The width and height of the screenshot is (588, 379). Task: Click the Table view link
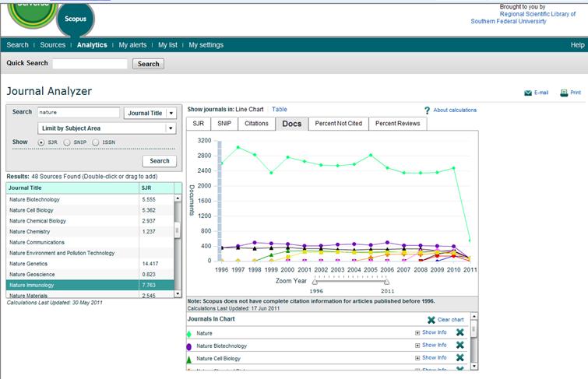coord(280,110)
